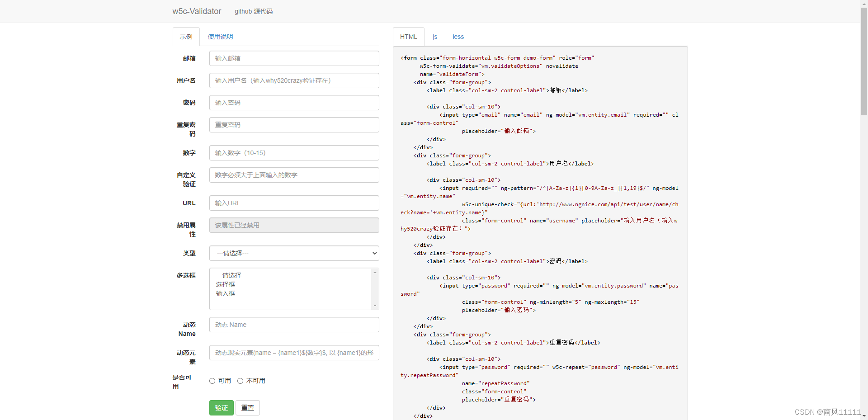868x420 pixels.
Task: Click multi-select list scroll up arrow
Action: coord(375,272)
